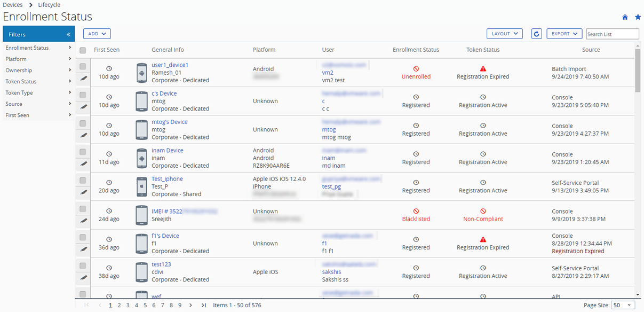Check the f1's Device row checkbox
Viewport: 644px width, 312px height.
coord(83,237)
